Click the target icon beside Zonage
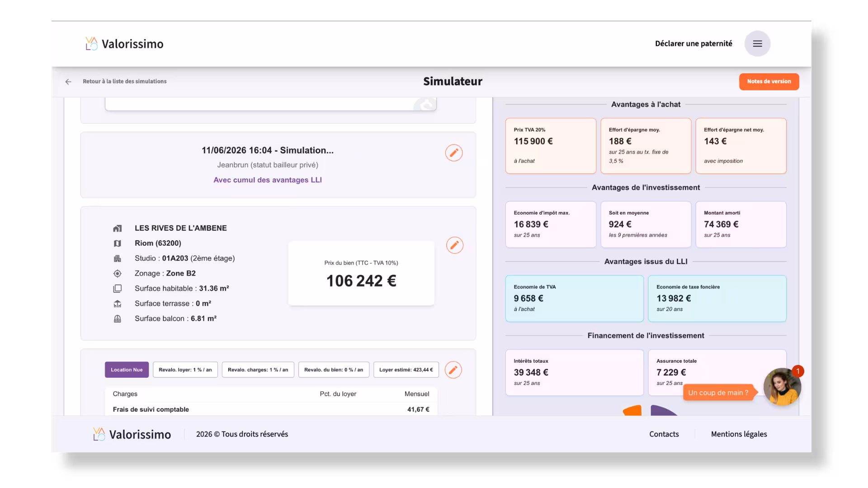This screenshot has width=868, height=488. click(x=118, y=273)
